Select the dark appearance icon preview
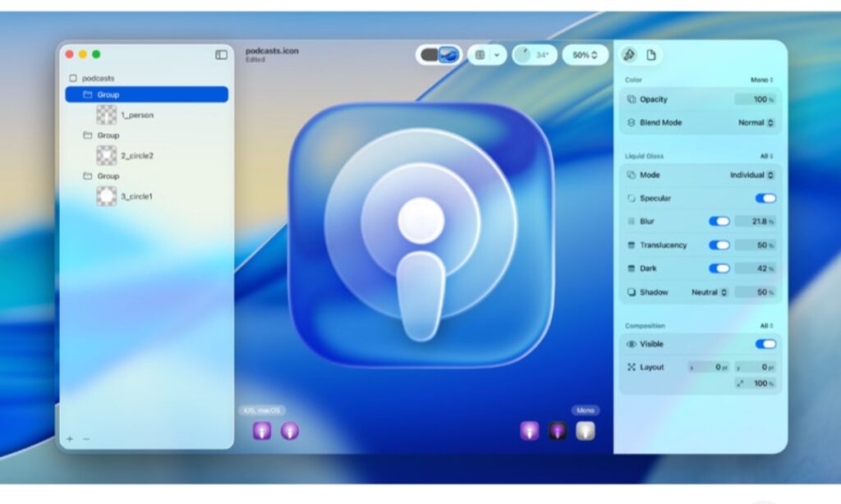 (x=558, y=431)
